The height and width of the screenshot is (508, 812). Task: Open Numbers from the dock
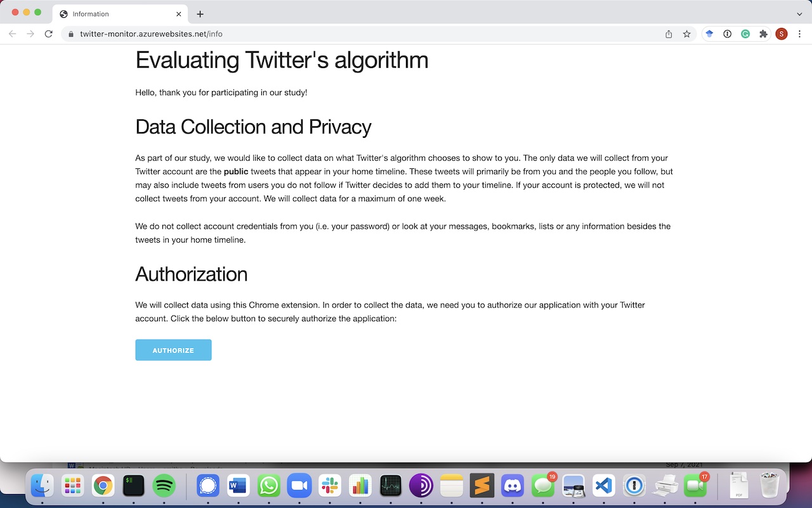pos(360,486)
